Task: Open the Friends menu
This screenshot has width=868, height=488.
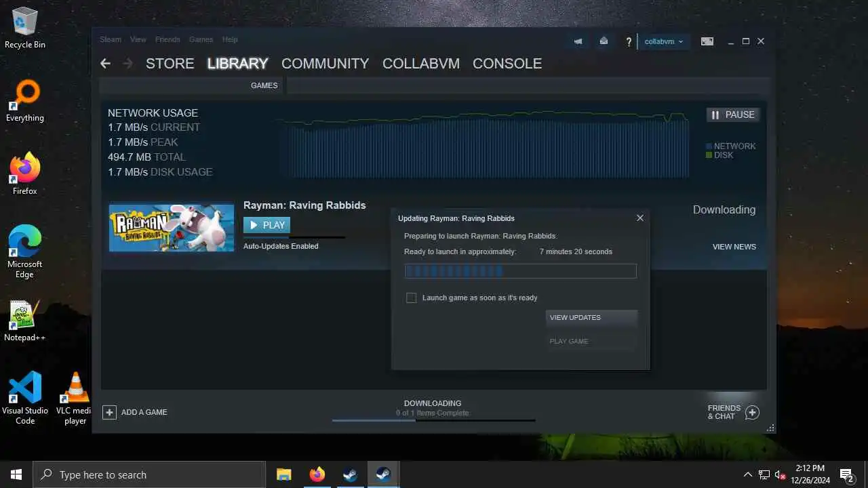Action: (167, 39)
